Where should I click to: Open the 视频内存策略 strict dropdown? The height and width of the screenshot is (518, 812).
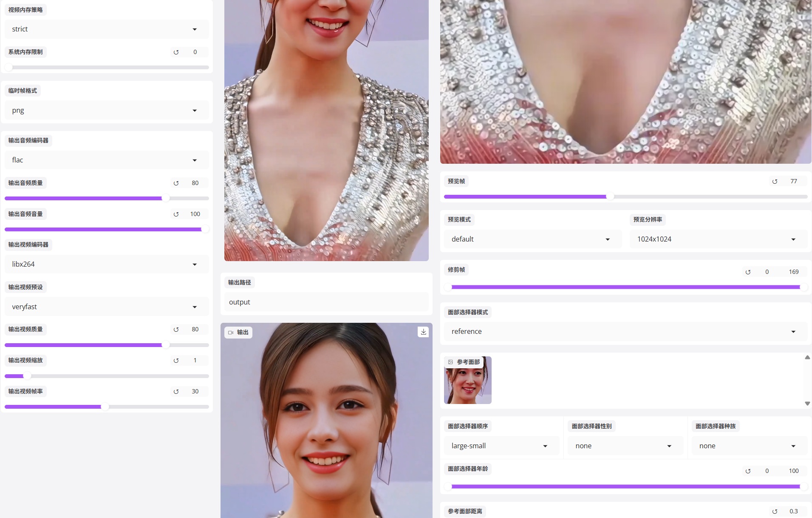tap(106, 29)
